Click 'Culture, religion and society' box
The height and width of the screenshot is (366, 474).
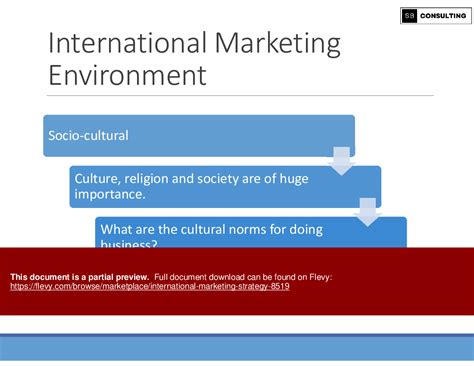225,187
